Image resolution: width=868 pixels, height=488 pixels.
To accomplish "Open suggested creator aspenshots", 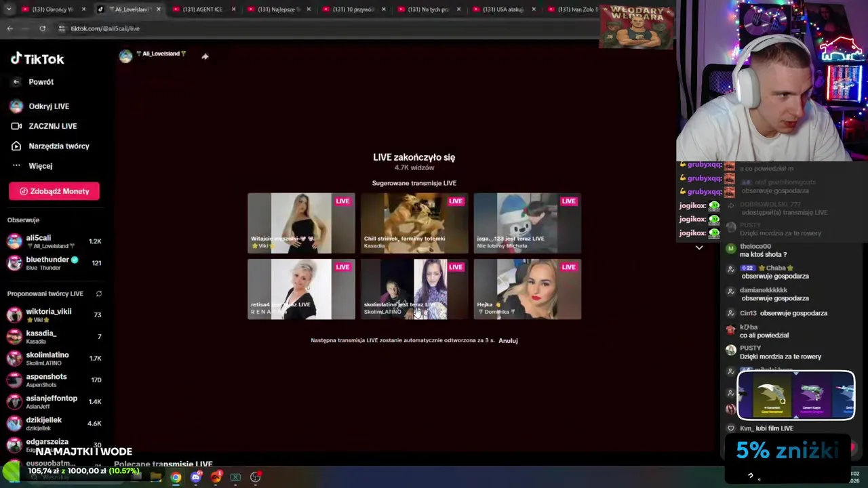I will (x=54, y=380).
